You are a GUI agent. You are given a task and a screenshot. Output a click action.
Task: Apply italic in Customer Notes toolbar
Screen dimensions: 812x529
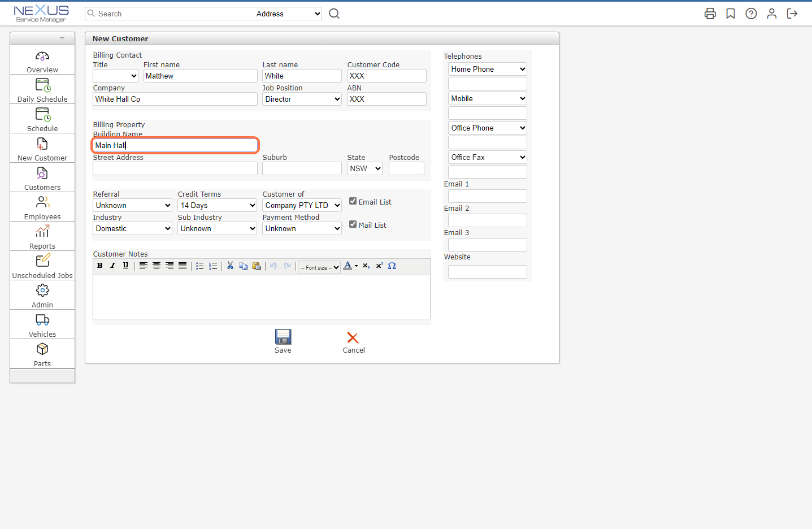[113, 266]
